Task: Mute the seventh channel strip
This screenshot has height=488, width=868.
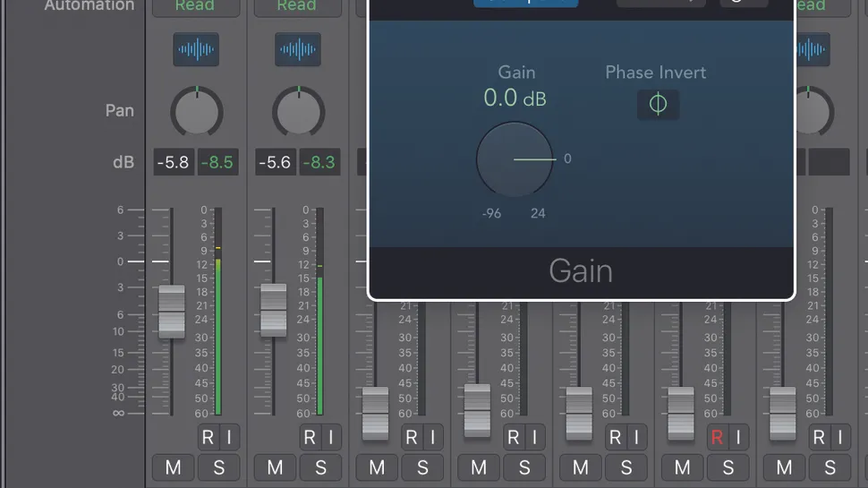Action: tap(785, 467)
